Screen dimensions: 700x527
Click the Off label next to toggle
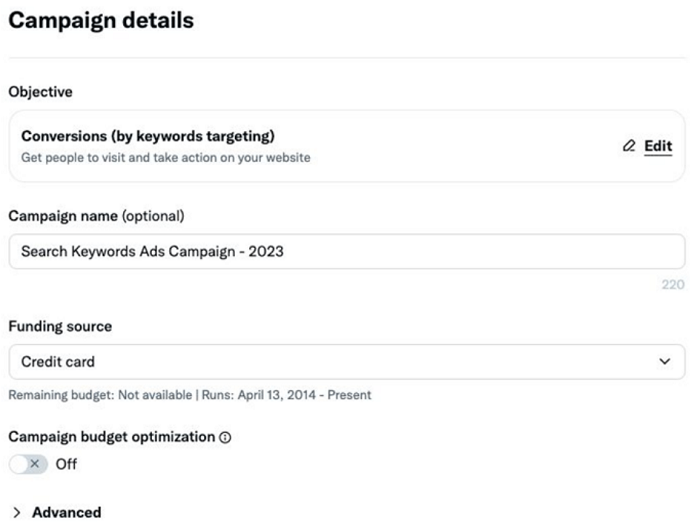[x=66, y=464]
